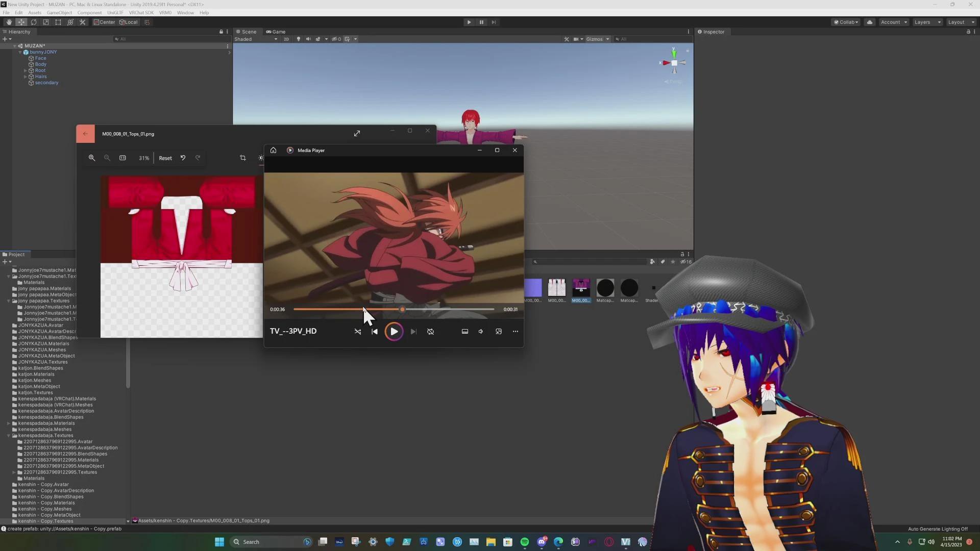The width and height of the screenshot is (980, 551).
Task: Toggle pivot mode Center button
Action: click(x=104, y=22)
